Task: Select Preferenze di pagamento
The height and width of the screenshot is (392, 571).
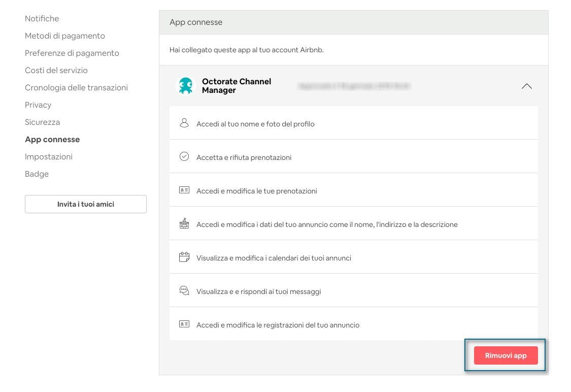Action: pos(72,53)
